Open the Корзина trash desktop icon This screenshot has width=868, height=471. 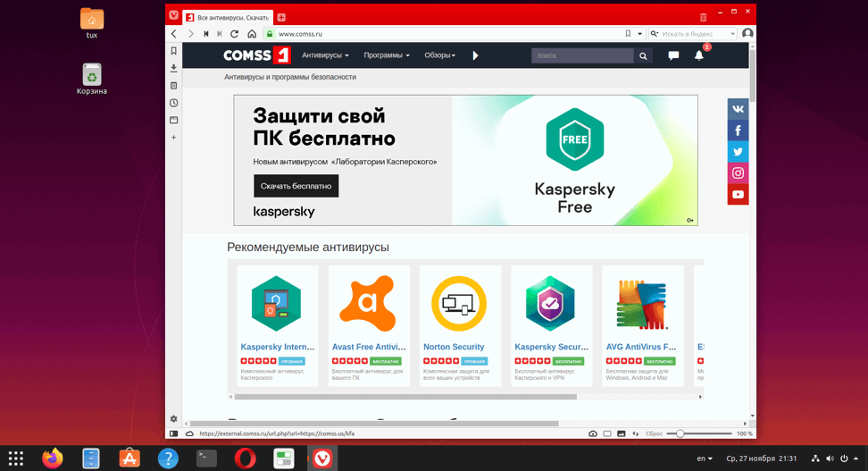point(92,80)
